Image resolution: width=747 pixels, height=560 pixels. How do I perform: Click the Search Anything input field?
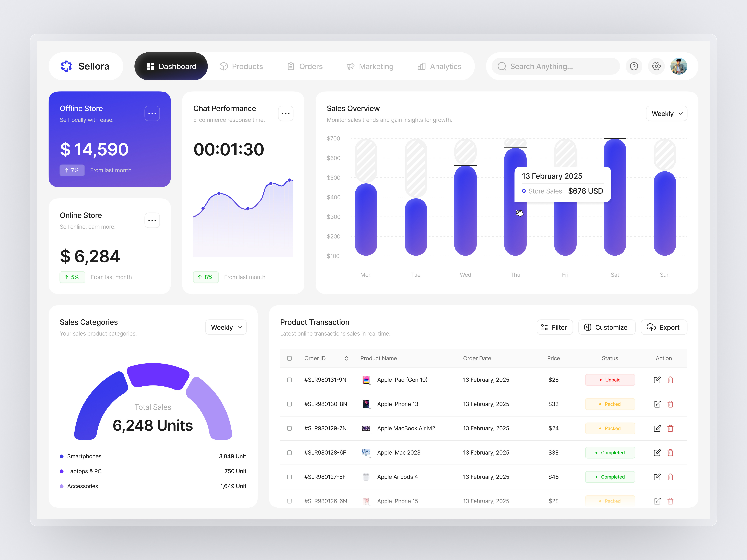point(554,66)
